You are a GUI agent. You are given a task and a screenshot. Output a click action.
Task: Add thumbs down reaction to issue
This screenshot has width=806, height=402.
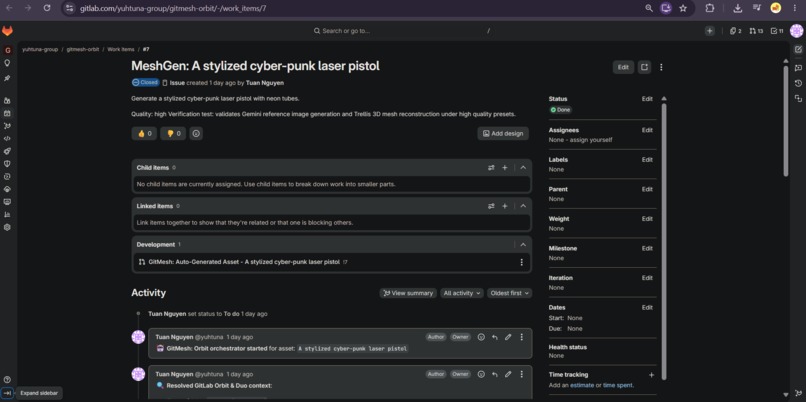point(173,134)
